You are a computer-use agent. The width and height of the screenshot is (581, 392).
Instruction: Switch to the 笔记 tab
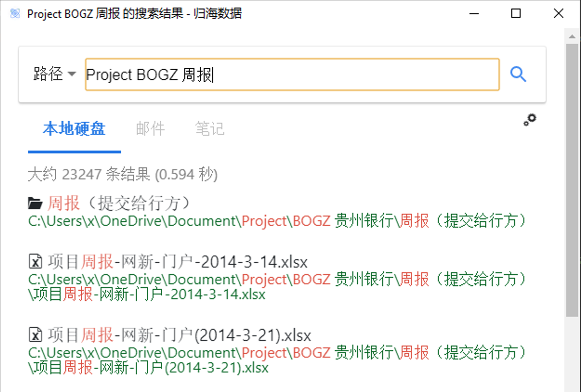210,129
